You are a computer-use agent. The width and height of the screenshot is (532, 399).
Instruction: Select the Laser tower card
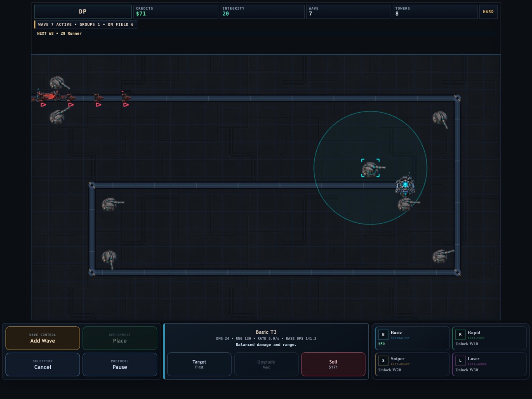coord(489,364)
